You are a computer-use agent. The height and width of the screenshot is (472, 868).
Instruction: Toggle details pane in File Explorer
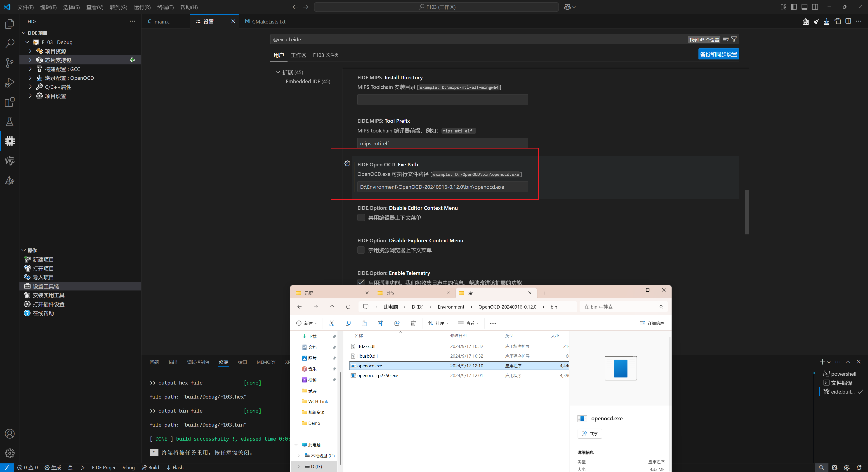coord(652,323)
